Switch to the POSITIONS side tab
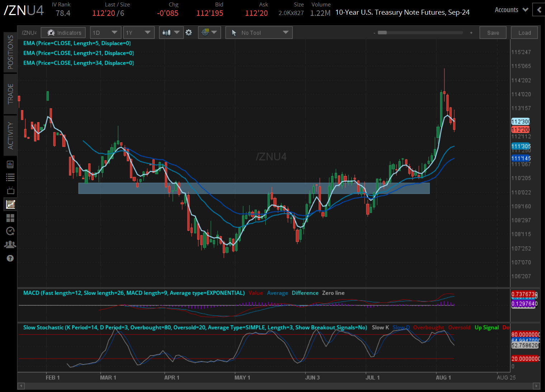 10,52
